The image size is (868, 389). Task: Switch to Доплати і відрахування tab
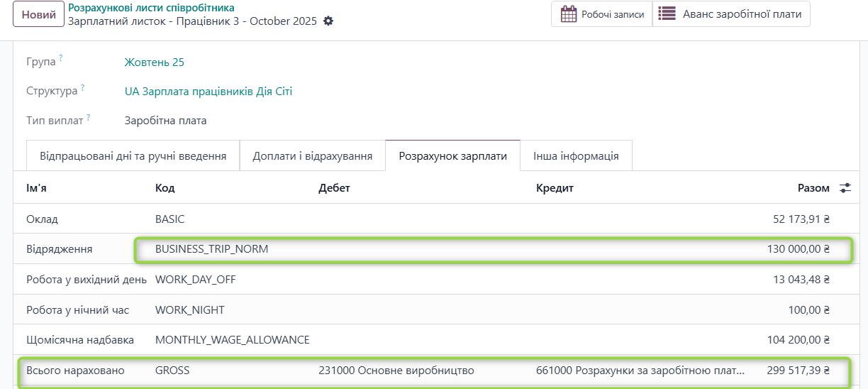[312, 156]
